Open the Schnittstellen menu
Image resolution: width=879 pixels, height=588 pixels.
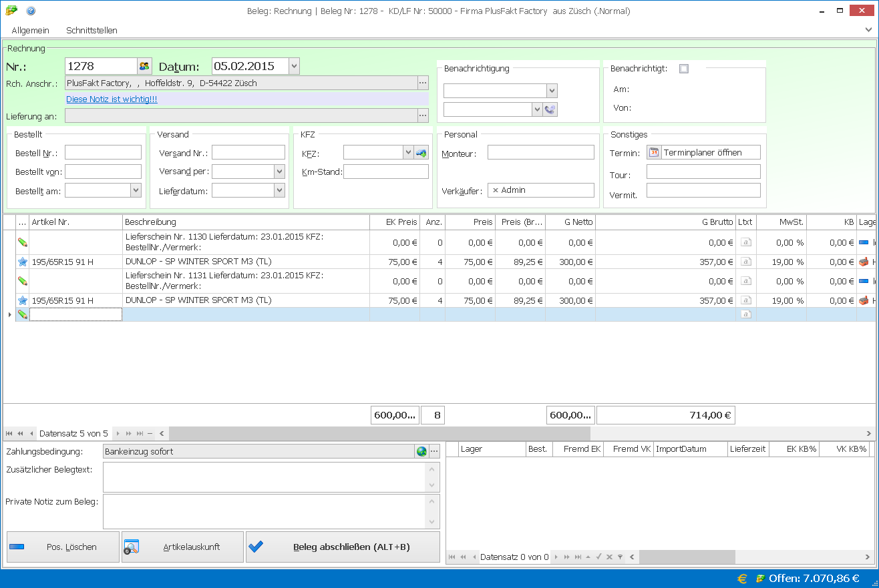[x=92, y=30]
